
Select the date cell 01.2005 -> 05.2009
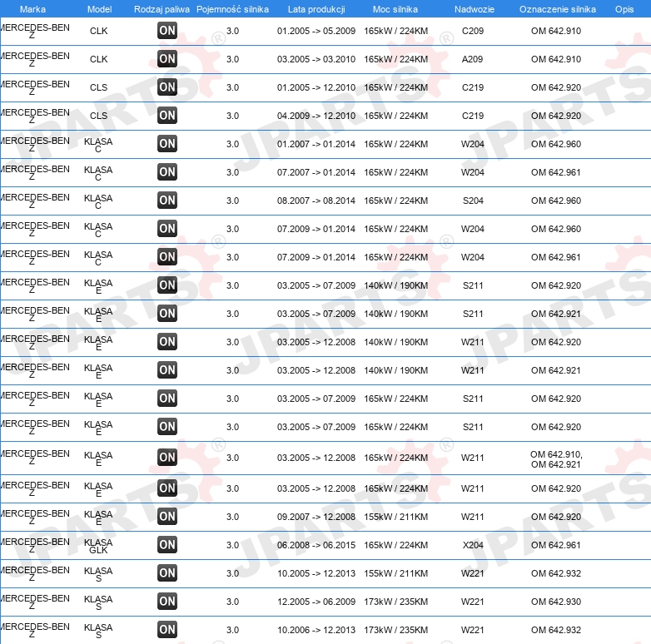(316, 31)
